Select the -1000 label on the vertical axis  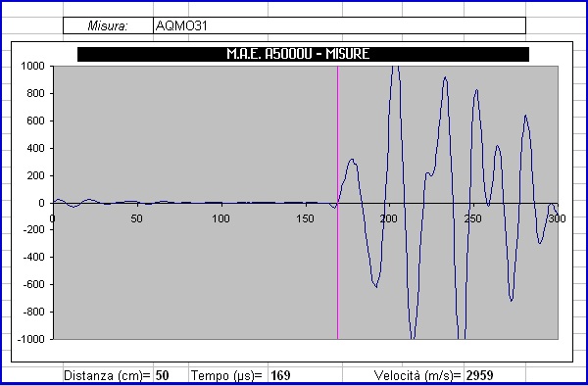(x=30, y=339)
